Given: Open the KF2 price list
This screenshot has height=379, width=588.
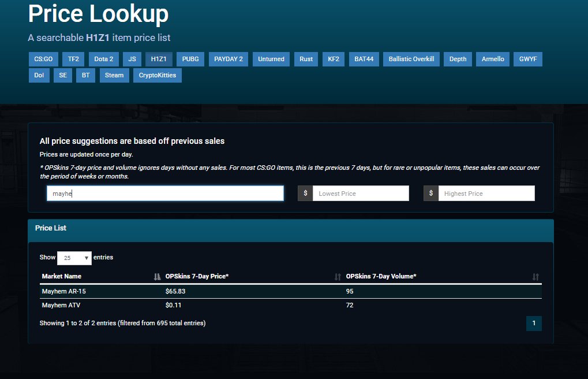Looking at the screenshot, I should (x=334, y=59).
